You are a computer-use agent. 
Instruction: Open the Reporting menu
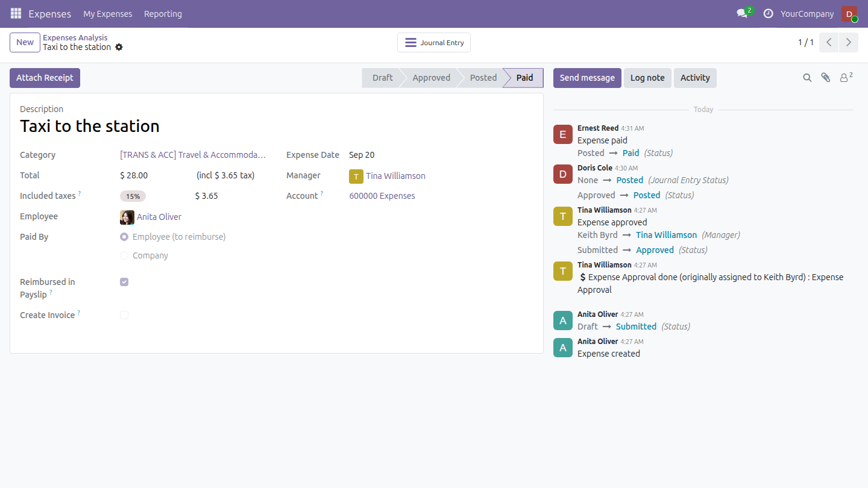[x=163, y=14]
